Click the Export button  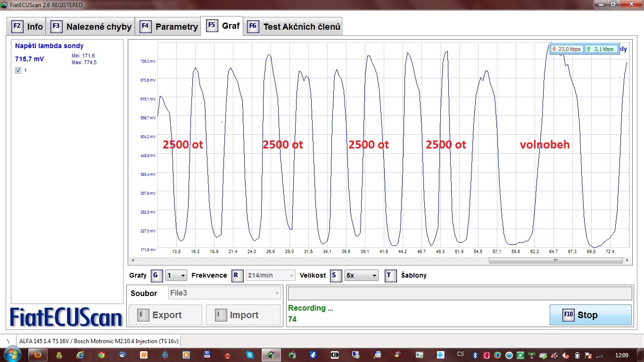pos(165,315)
